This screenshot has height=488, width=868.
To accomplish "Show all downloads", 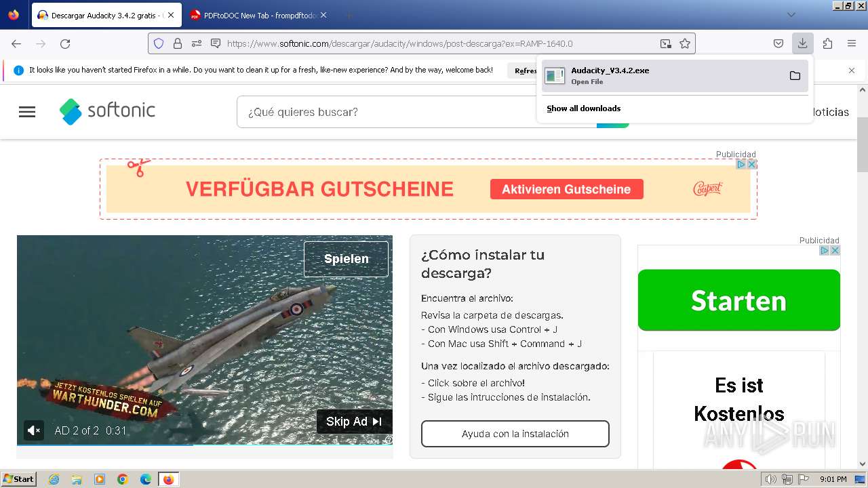I will click(583, 108).
